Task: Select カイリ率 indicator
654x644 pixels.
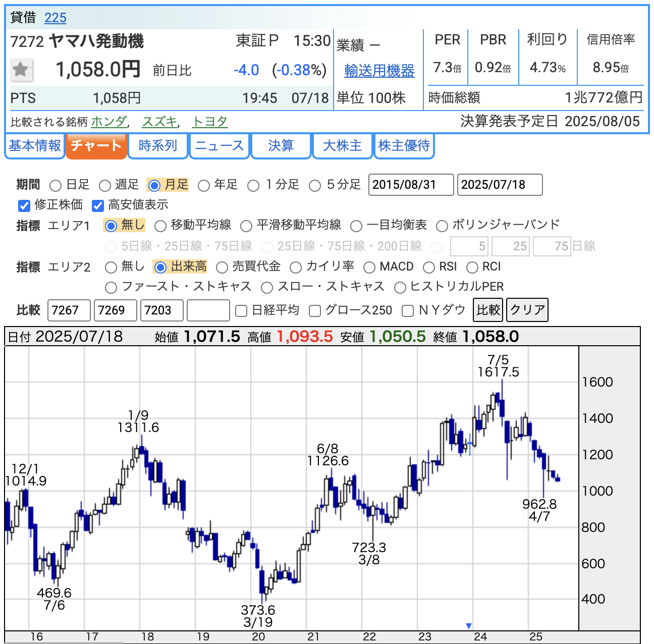Action: pos(296,267)
